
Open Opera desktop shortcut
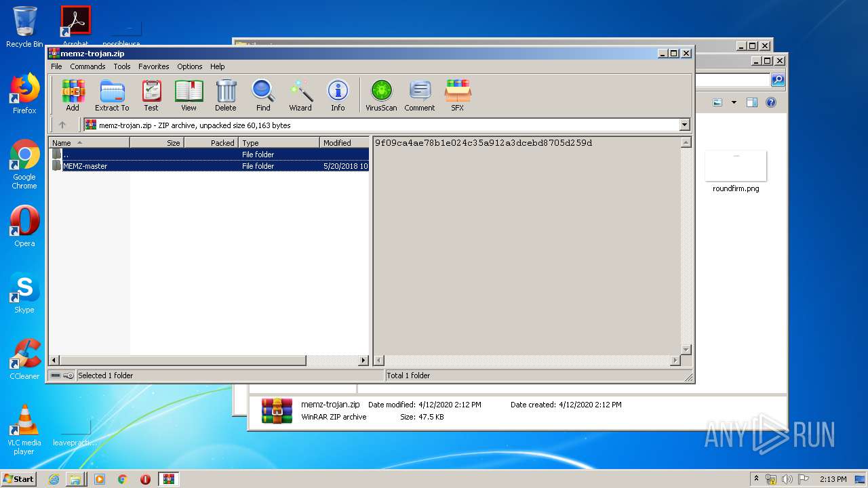(24, 226)
